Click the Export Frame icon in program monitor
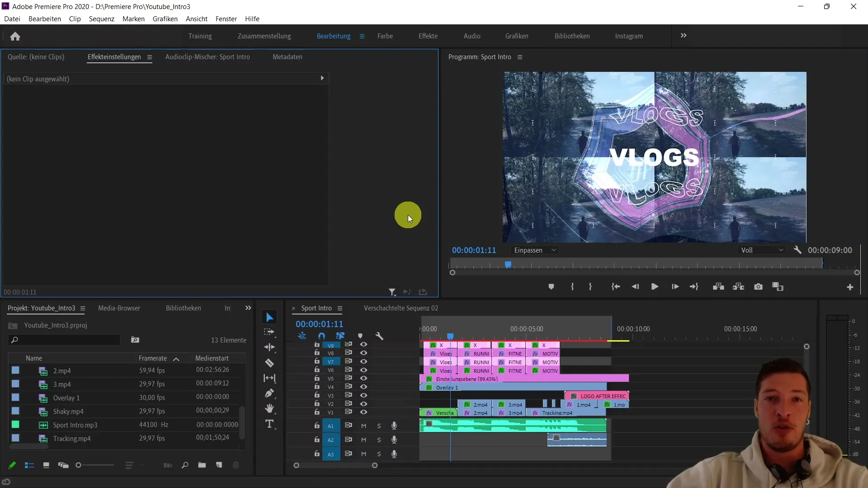The width and height of the screenshot is (868, 488). pos(758,286)
